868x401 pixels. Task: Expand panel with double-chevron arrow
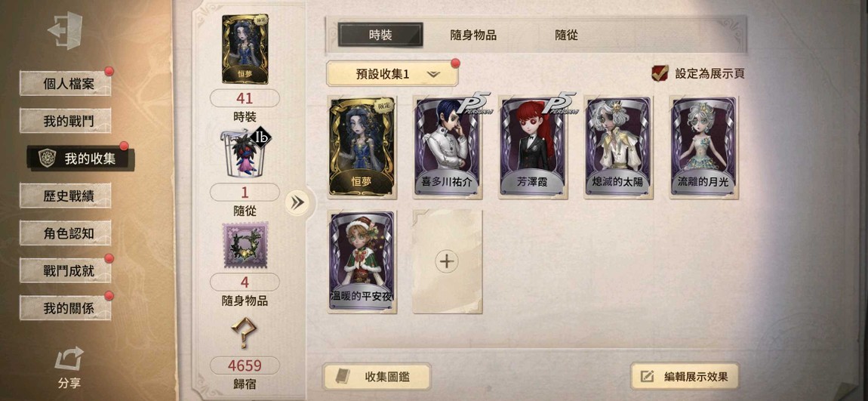tap(297, 202)
